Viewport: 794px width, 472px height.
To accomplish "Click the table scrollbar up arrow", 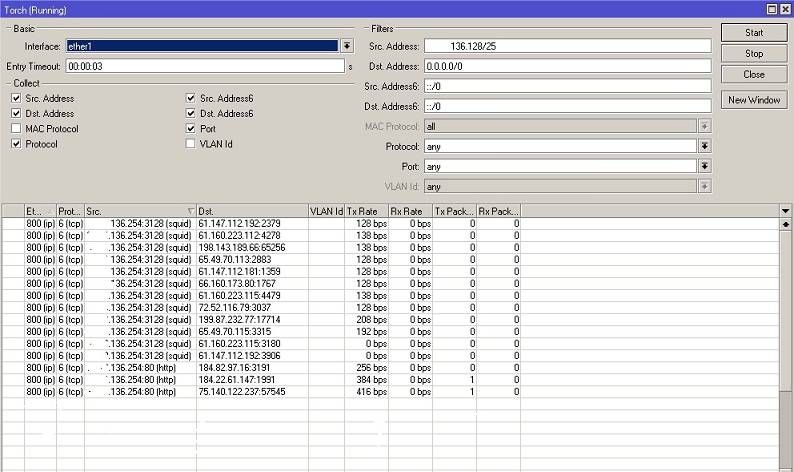I will [x=785, y=225].
